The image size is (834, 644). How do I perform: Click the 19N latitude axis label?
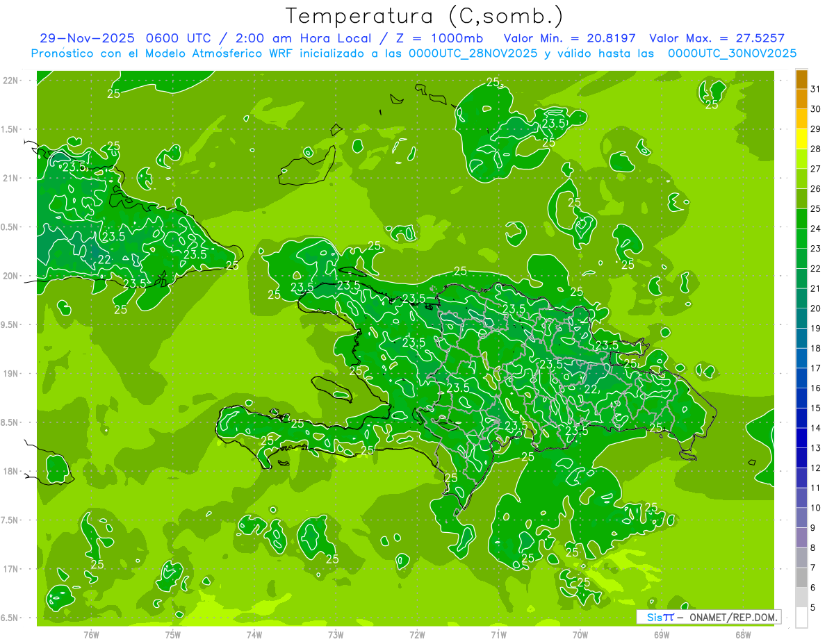point(10,374)
